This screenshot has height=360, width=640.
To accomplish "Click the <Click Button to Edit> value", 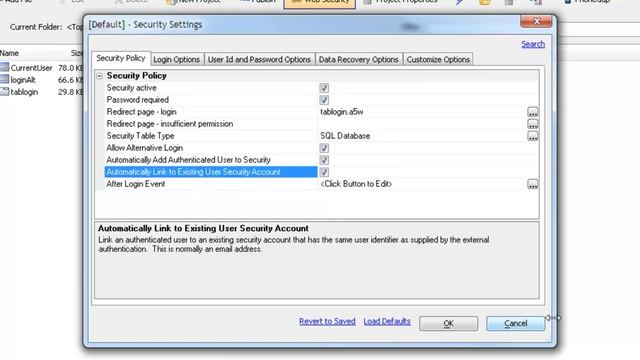I will click(356, 184).
